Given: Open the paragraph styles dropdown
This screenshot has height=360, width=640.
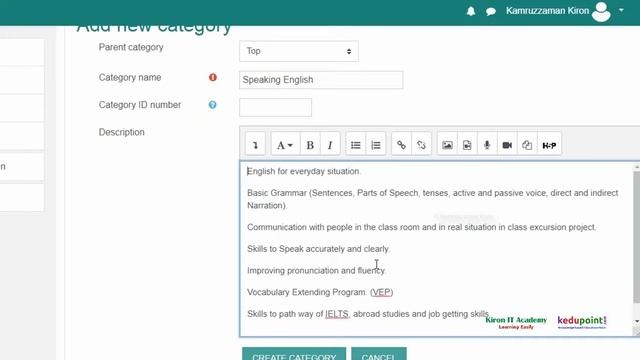Looking at the screenshot, I should tap(285, 145).
